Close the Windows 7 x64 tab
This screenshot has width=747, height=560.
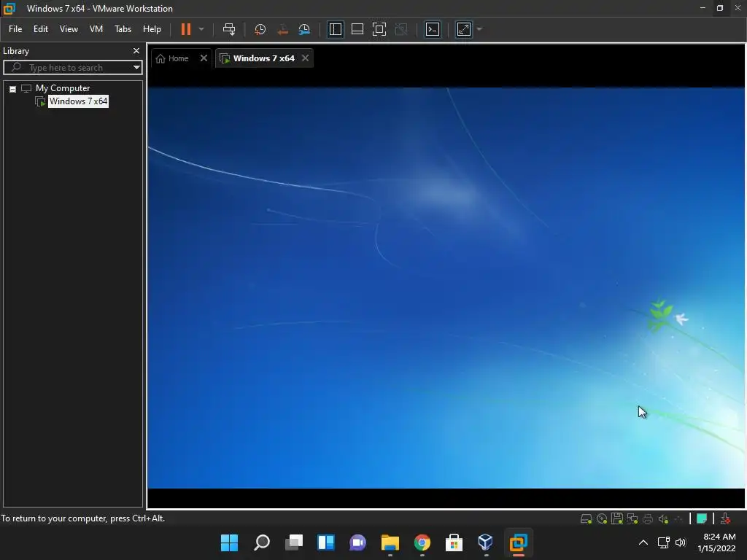coord(306,58)
